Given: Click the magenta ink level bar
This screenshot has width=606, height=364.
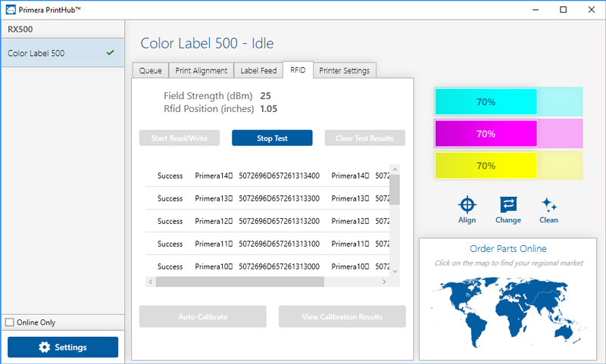Looking at the screenshot, I should 508,133.
